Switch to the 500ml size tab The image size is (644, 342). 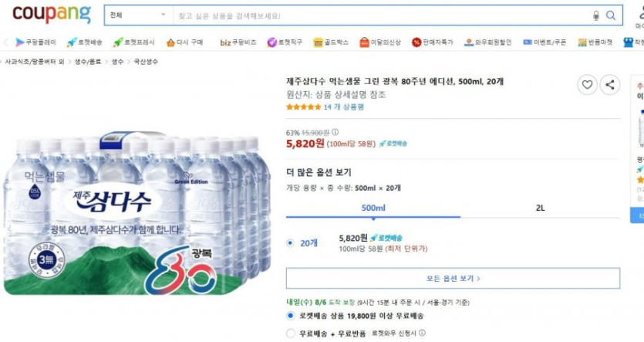tap(373, 208)
